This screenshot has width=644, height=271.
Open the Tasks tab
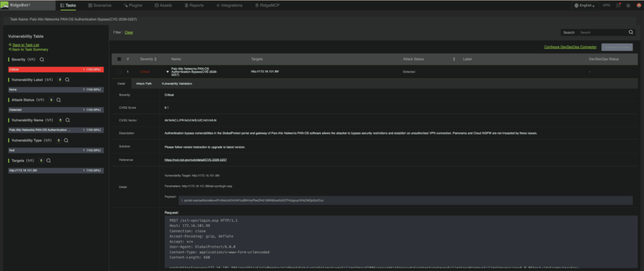tap(68, 5)
